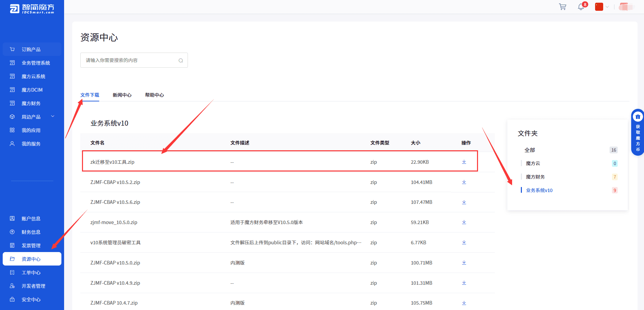Image resolution: width=644 pixels, height=310 pixels.
Task: Open 开发者管理 in the sidebar
Action: (x=32, y=286)
